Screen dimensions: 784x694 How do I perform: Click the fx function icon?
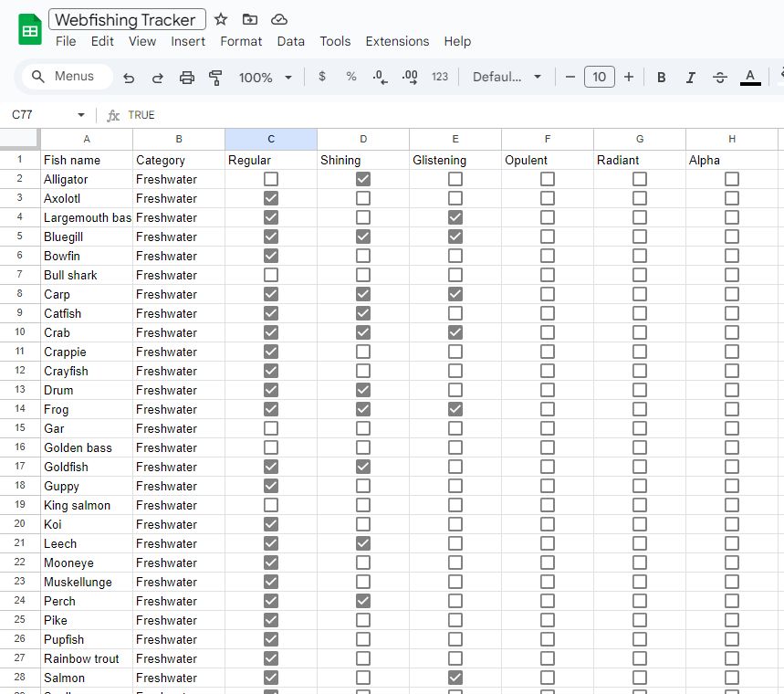tap(113, 116)
